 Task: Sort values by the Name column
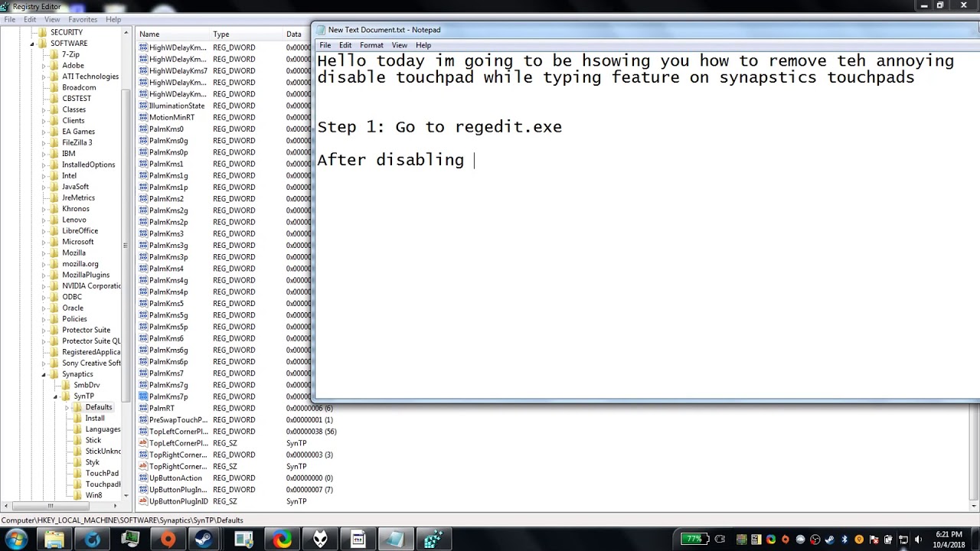tap(173, 34)
